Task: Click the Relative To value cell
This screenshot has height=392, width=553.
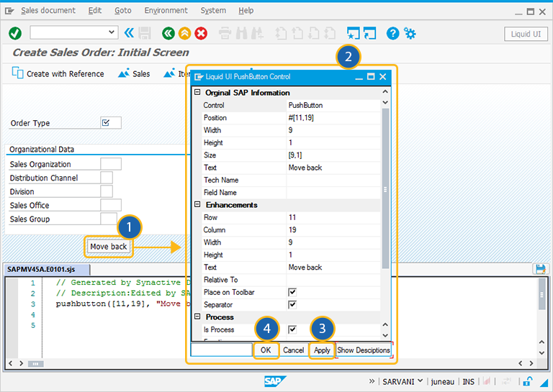Action: (x=333, y=280)
